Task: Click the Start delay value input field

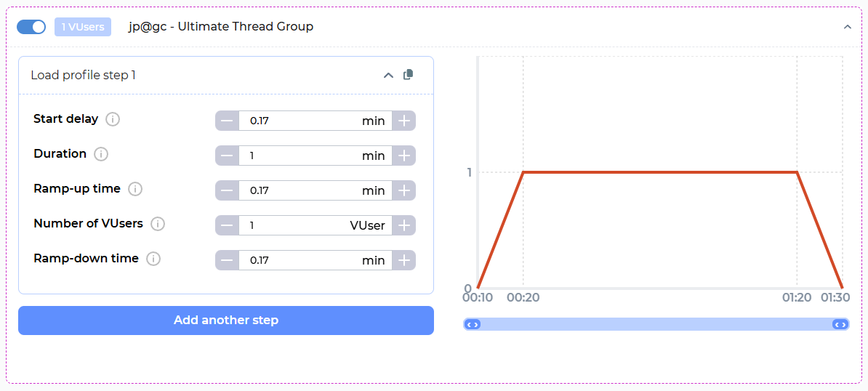Action: [x=298, y=121]
